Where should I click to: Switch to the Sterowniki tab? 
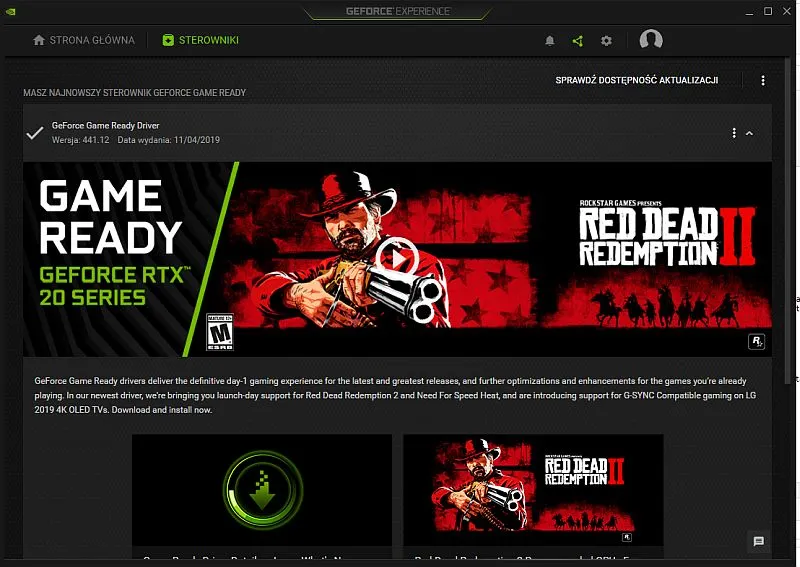pos(201,40)
